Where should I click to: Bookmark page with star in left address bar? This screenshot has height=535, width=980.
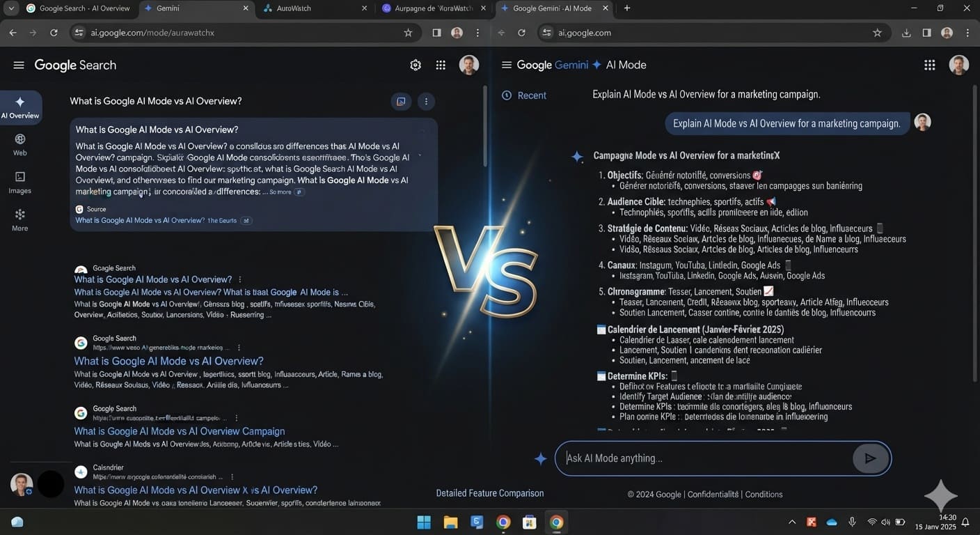coord(408,33)
